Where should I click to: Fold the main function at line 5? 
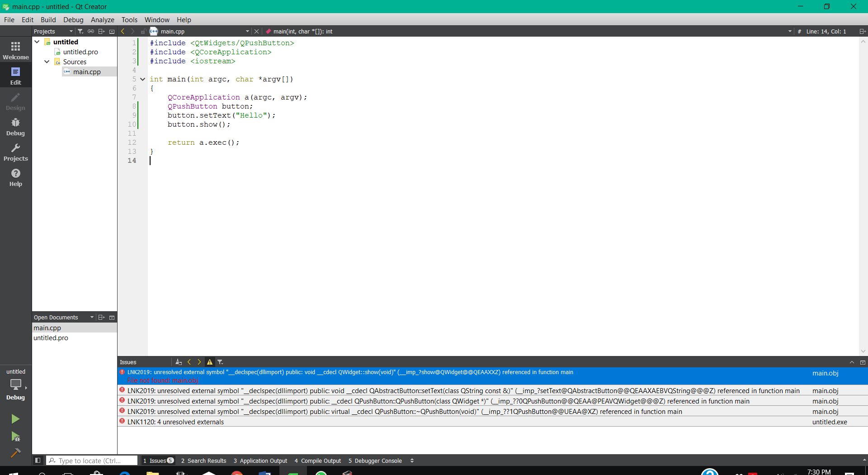[142, 79]
